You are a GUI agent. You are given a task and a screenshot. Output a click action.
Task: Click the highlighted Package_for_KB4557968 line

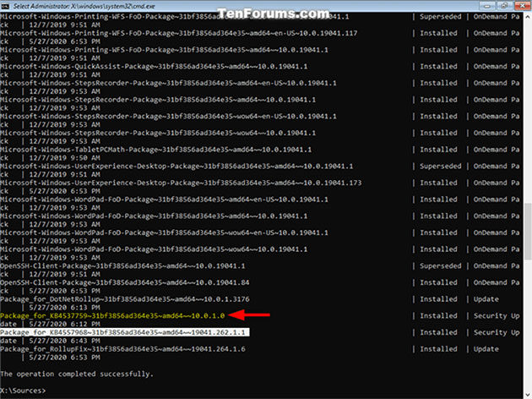pyautogui.click(x=124, y=332)
